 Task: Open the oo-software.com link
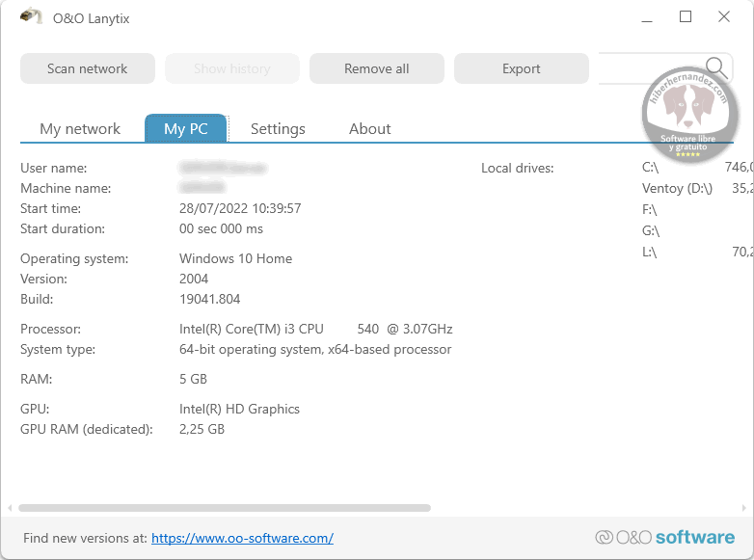click(242, 538)
